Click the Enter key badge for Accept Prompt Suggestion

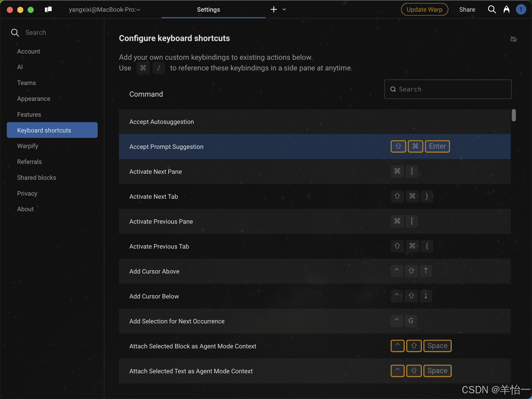437,146
